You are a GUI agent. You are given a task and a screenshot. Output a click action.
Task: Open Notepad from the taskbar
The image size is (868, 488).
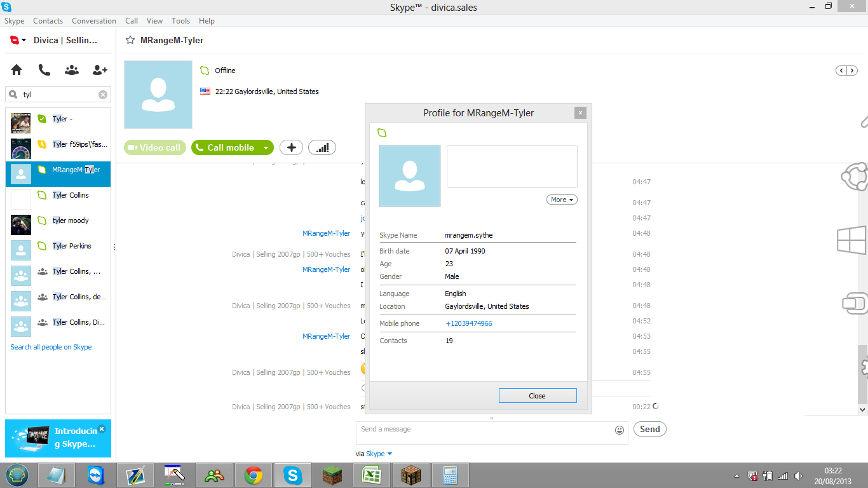point(57,475)
